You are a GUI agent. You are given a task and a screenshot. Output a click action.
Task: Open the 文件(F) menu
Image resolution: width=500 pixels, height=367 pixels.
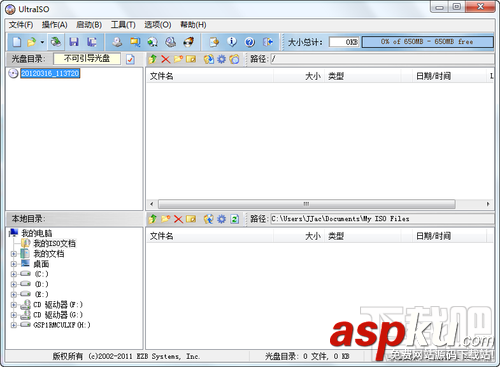point(21,25)
